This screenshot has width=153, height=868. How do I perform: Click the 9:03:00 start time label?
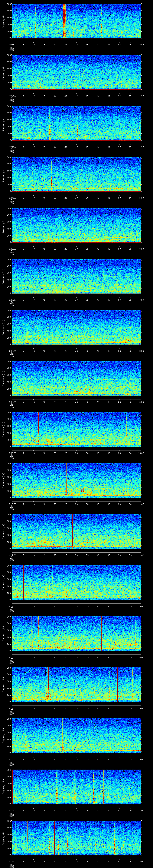12,147
